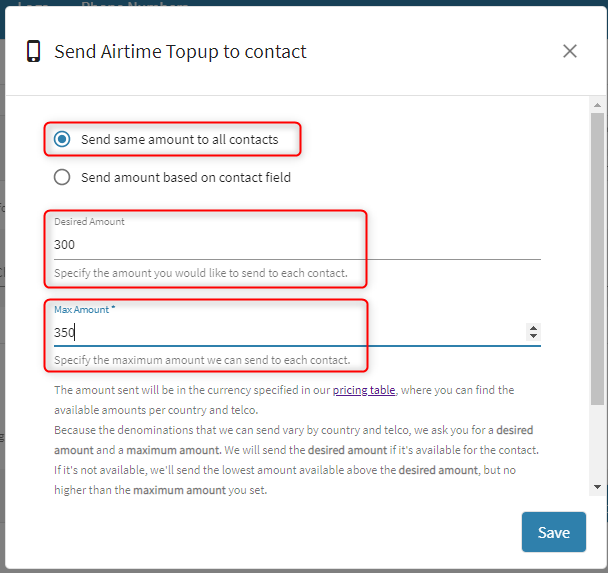This screenshot has height=573, width=608.
Task: Open the pricing table link
Action: (x=364, y=390)
